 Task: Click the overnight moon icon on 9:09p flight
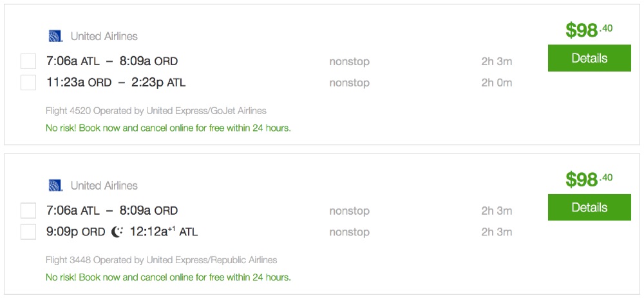coord(117,232)
